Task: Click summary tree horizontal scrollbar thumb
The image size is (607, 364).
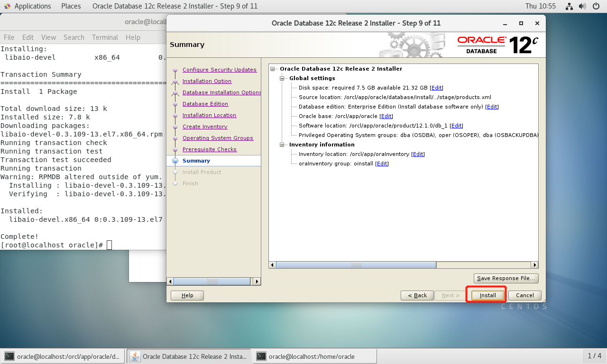Action: click(x=356, y=265)
